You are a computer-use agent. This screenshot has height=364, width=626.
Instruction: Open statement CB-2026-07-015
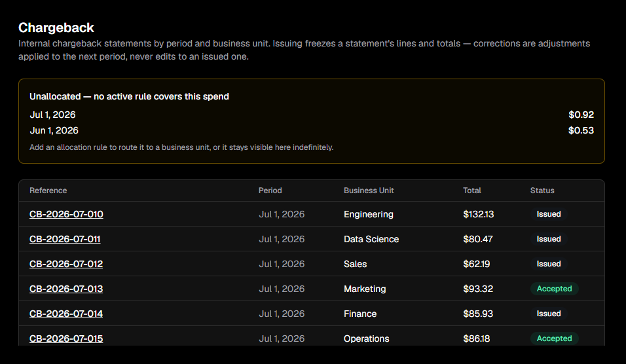[66, 338]
